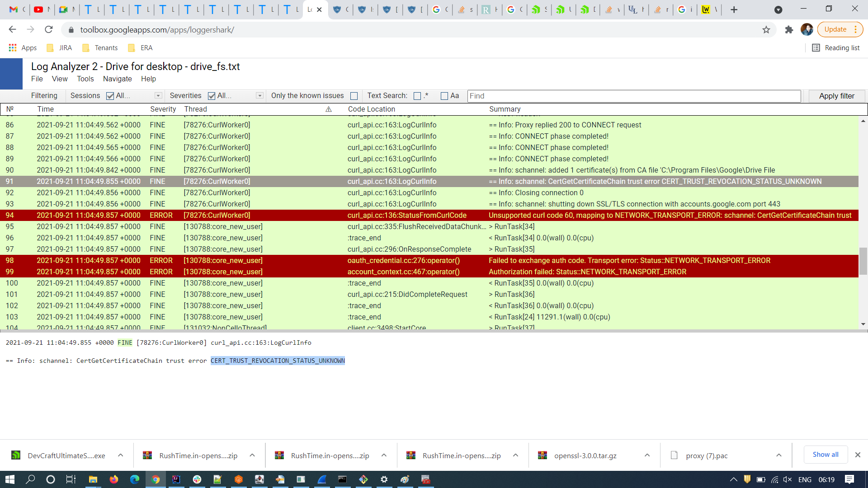The height and width of the screenshot is (488, 868).
Task: Bookmark page with star icon
Action: (x=766, y=30)
